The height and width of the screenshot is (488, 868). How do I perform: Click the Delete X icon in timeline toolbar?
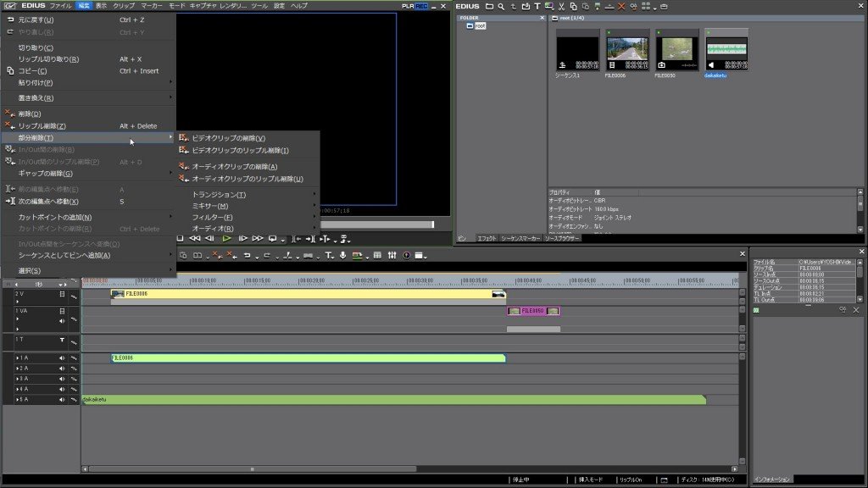click(x=217, y=255)
